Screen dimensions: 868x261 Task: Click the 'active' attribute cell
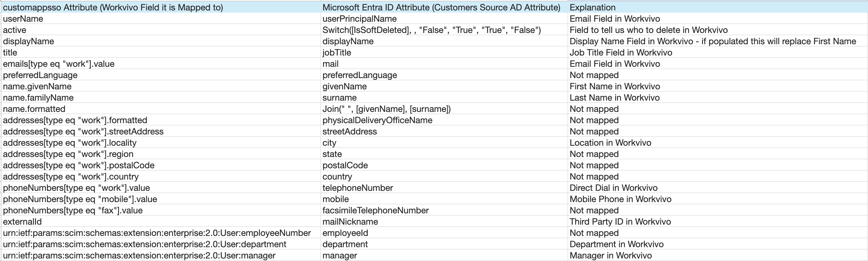[x=15, y=30]
